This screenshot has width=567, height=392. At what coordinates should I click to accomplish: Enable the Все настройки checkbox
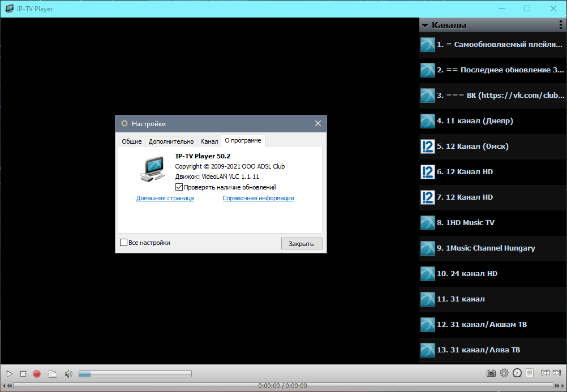coord(124,242)
